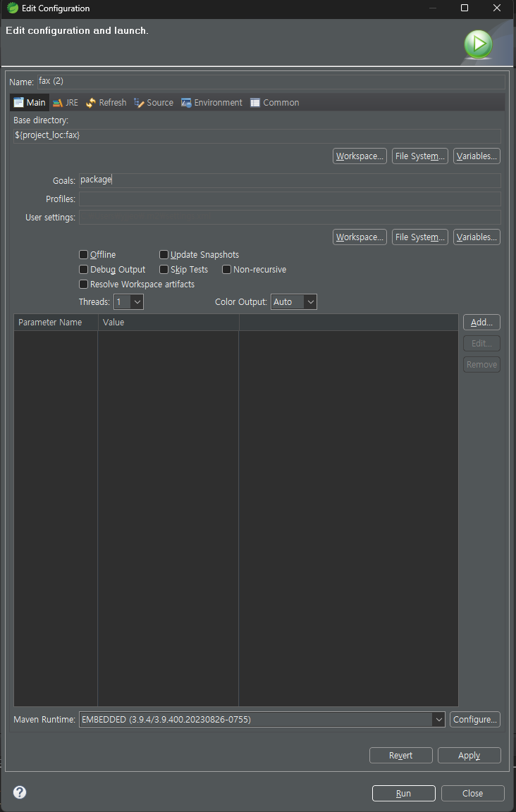This screenshot has width=516, height=812.
Task: Click the Apply button
Action: click(x=469, y=756)
